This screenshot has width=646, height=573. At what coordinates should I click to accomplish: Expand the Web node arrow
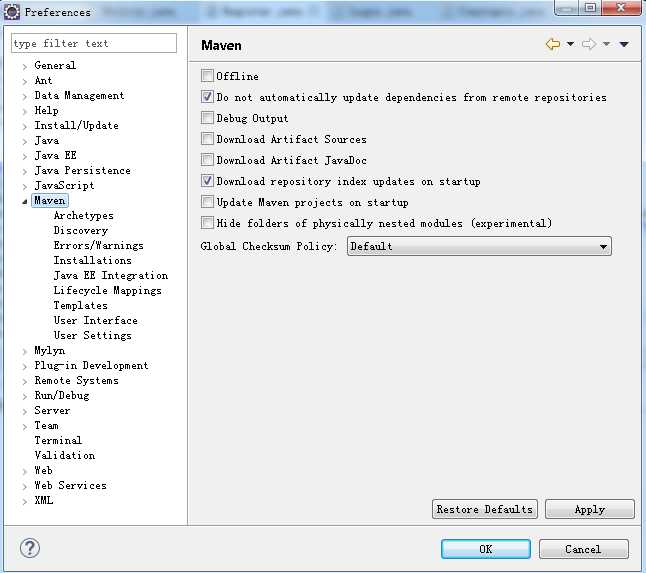tap(25, 471)
